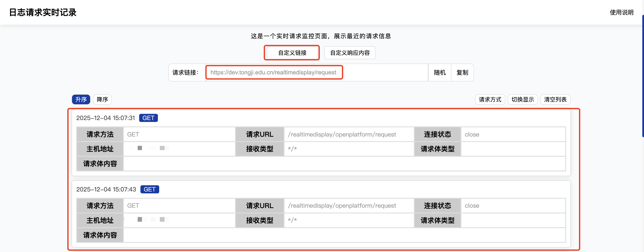Click the 自定义链接 button
Screen dimensions: 644x252
[292, 53]
